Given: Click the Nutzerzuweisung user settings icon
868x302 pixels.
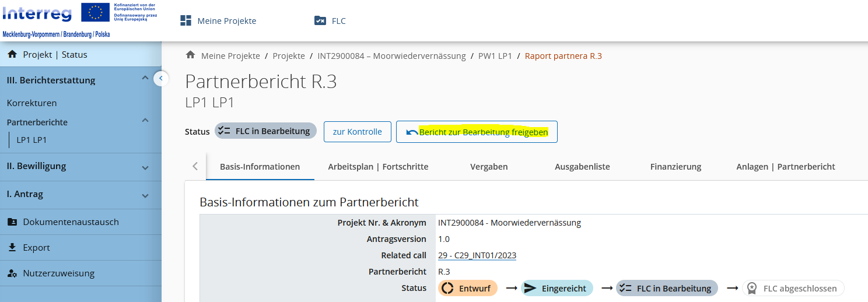Looking at the screenshot, I should 12,273.
